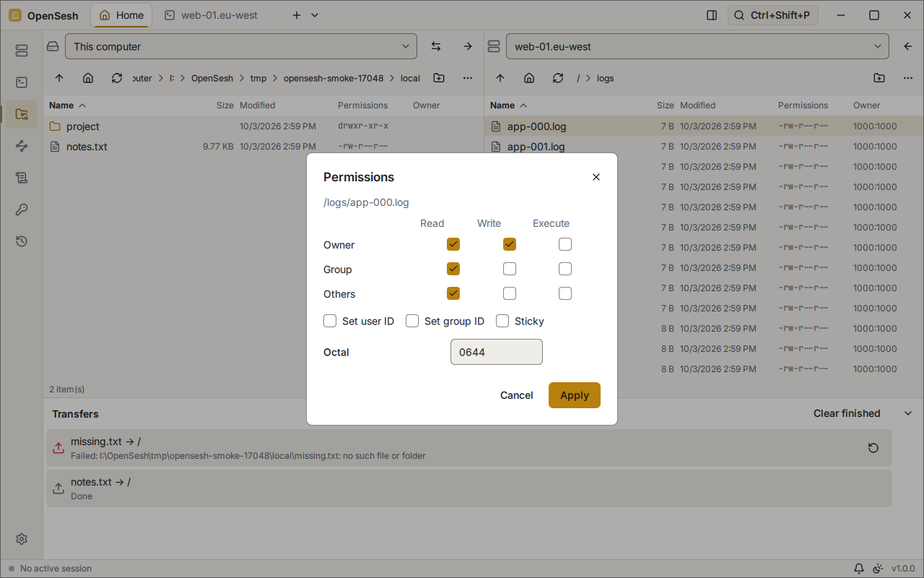This screenshot has width=924, height=578.
Task: Click the OpenSesh breadcrumb segment
Action: [212, 78]
